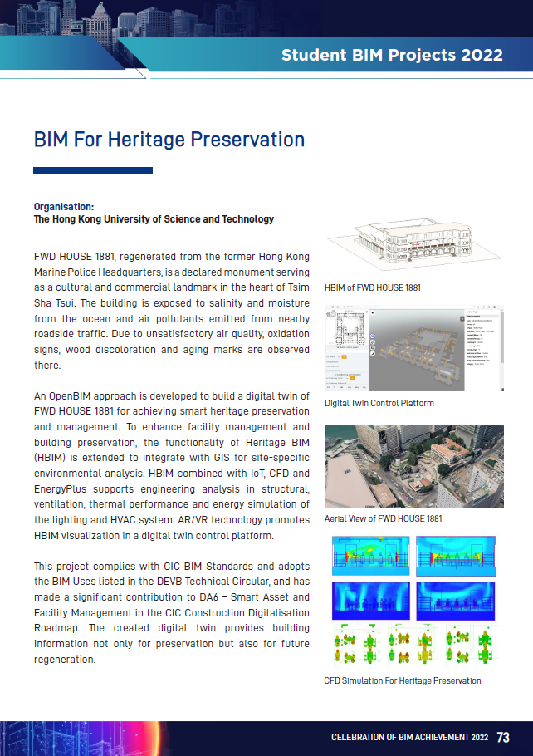Click the paragraph starting 'FWD HOUSE 1881, regenerated'
Image resolution: width=533 pixels, height=756 pixels.
coord(172,311)
